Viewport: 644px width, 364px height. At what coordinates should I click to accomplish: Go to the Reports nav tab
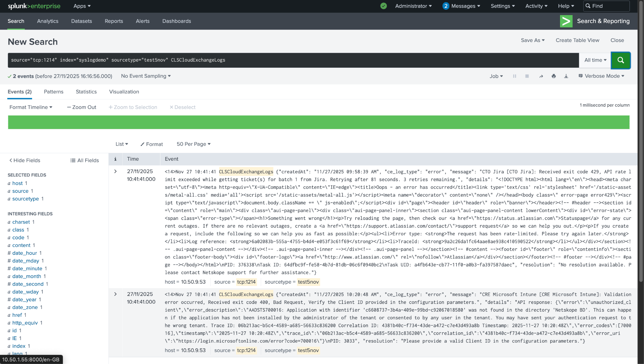point(114,21)
